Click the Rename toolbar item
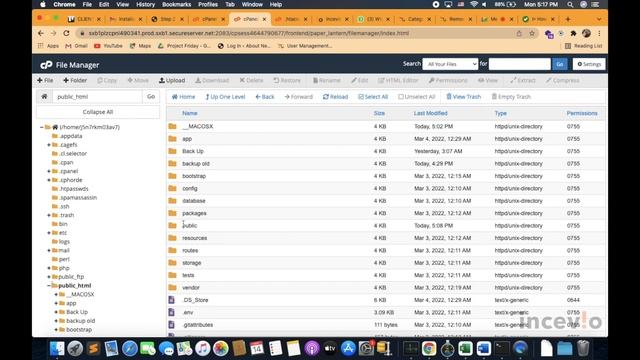The image size is (640, 360). (x=327, y=80)
